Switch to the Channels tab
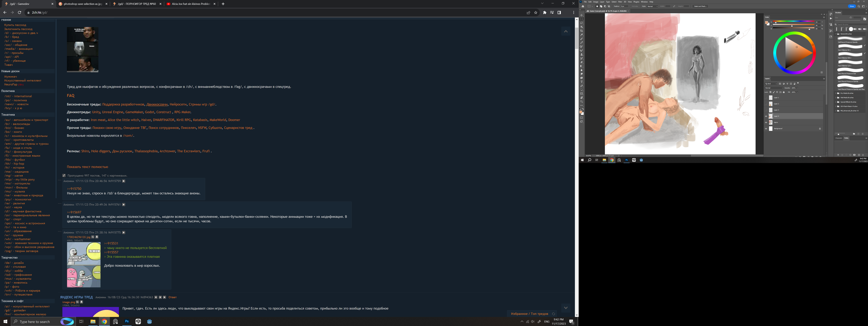 pos(839,138)
